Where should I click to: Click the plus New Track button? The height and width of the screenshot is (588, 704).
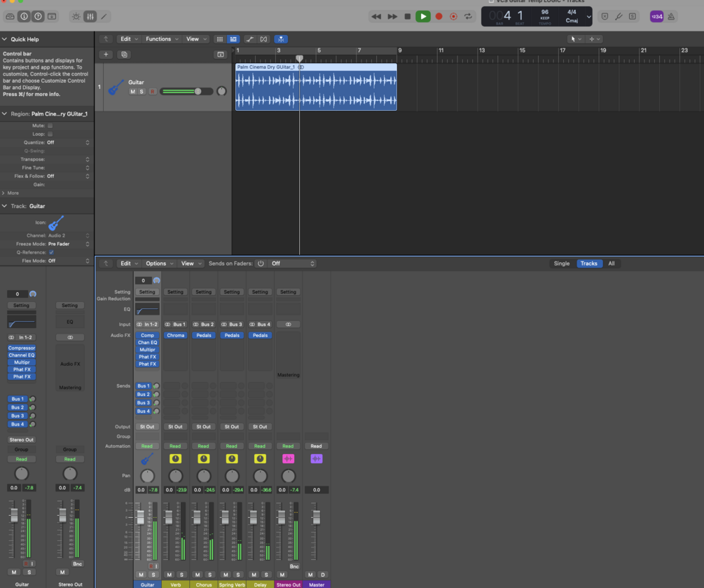(x=106, y=55)
